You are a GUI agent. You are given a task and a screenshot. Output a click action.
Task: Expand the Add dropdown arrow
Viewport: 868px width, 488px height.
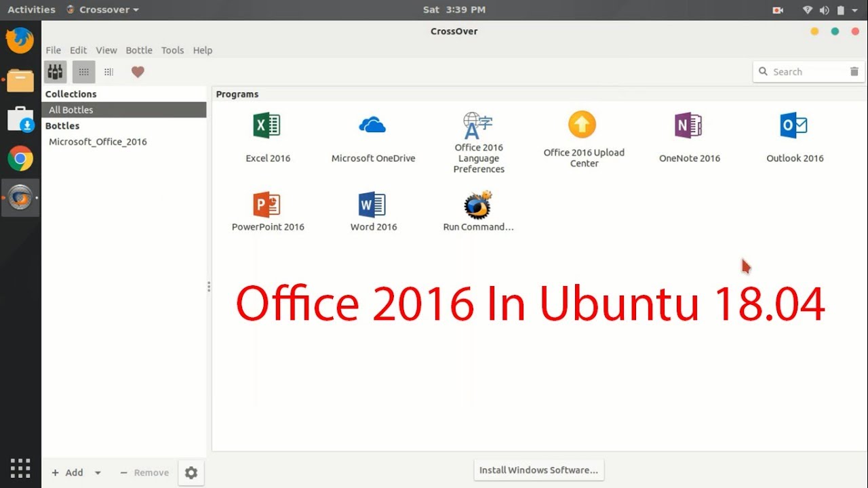(98, 473)
